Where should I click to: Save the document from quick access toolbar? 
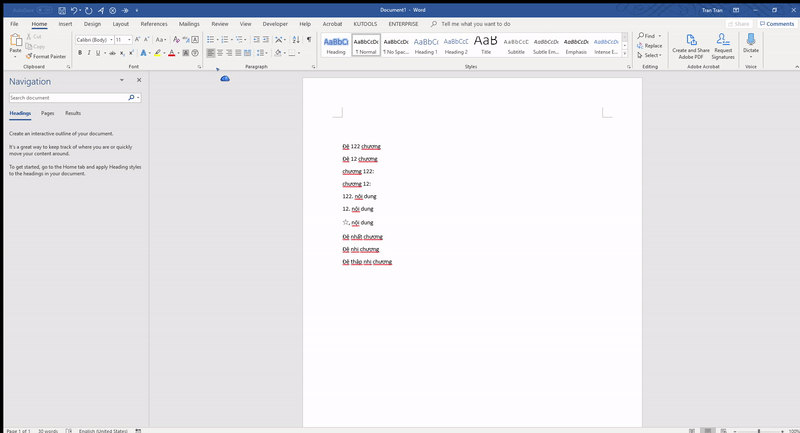(x=62, y=9)
